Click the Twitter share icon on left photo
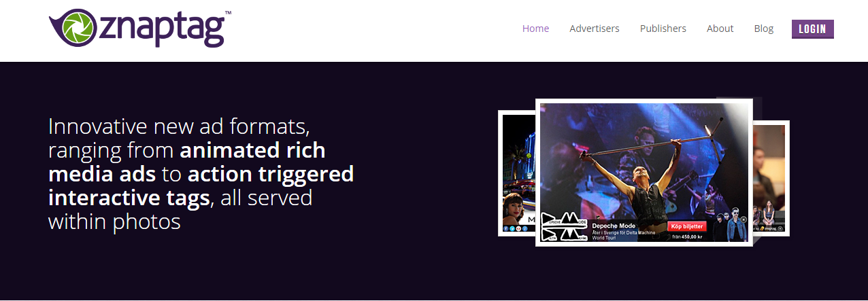 point(512,228)
